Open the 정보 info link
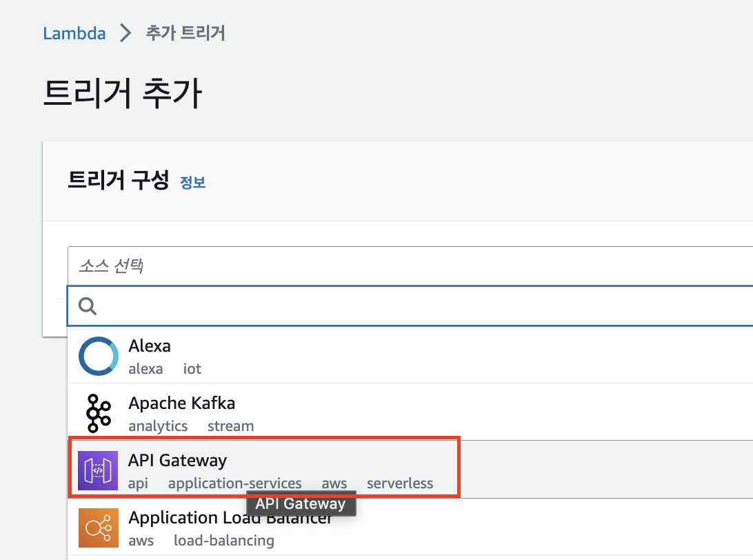 (192, 183)
